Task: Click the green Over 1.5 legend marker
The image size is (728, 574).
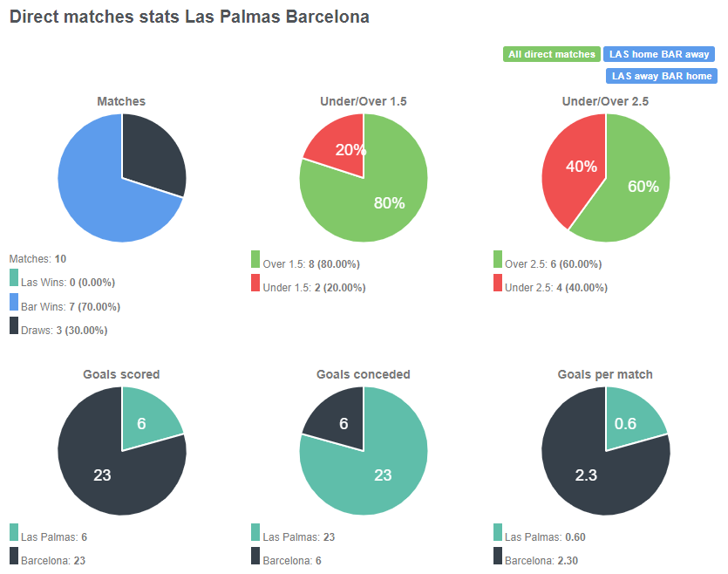Action: [254, 263]
